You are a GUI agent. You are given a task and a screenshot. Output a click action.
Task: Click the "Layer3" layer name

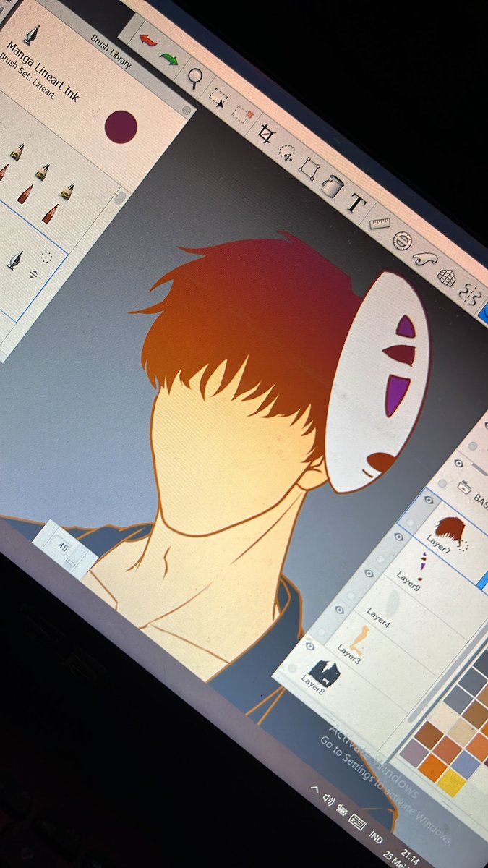pyautogui.click(x=348, y=655)
